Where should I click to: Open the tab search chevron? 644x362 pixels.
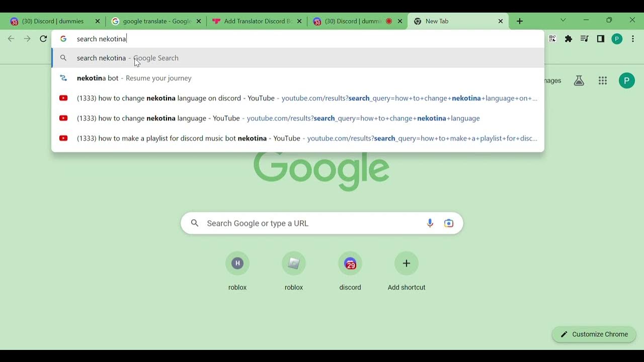563,20
